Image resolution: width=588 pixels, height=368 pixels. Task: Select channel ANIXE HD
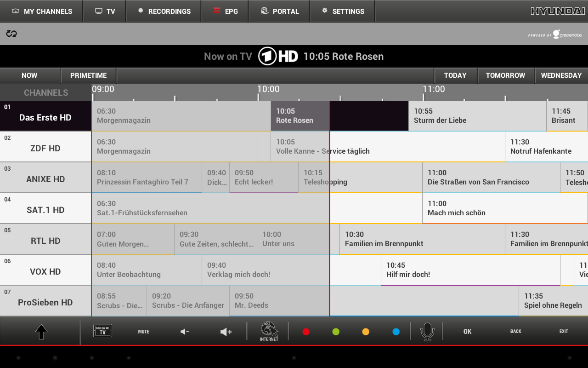[45, 178]
